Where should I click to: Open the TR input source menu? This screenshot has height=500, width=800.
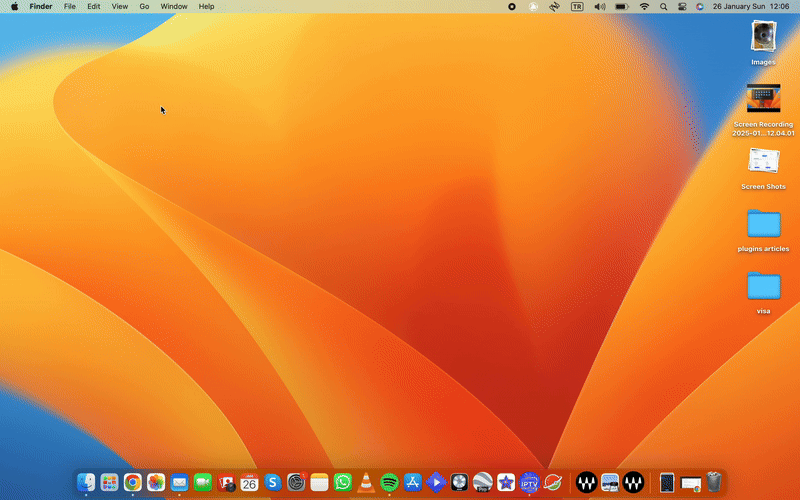tap(577, 6)
